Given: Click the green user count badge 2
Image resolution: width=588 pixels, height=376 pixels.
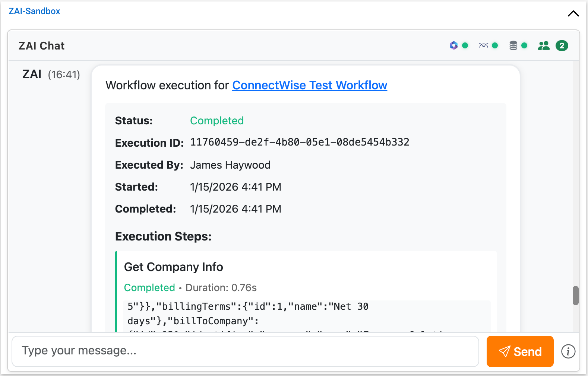Looking at the screenshot, I should (562, 46).
